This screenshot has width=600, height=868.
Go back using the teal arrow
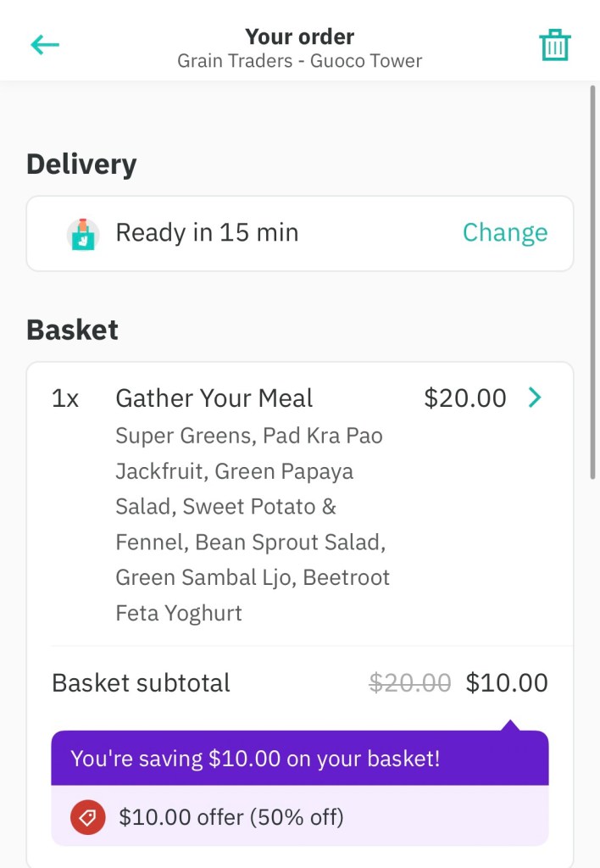tap(45, 45)
